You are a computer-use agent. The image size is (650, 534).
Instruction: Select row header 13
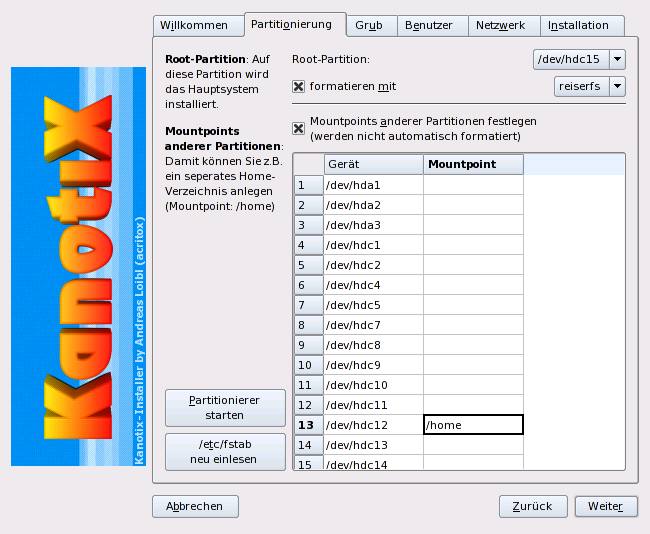[308, 425]
